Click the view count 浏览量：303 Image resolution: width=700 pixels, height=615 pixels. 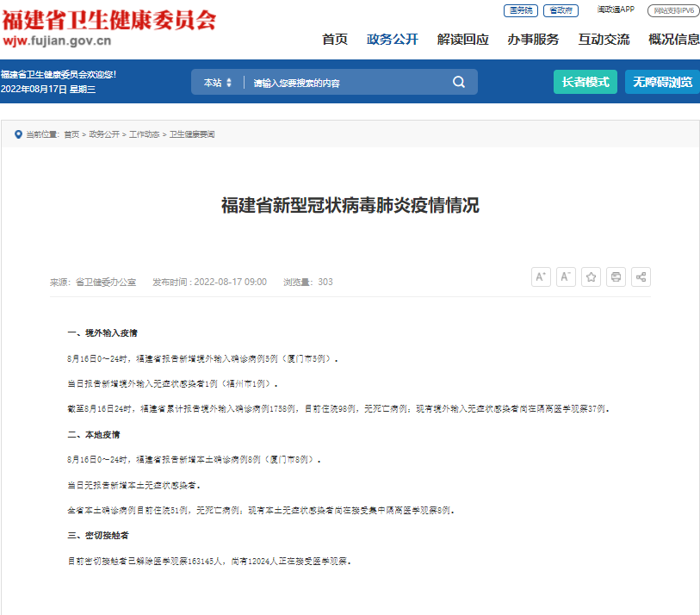[x=308, y=283]
